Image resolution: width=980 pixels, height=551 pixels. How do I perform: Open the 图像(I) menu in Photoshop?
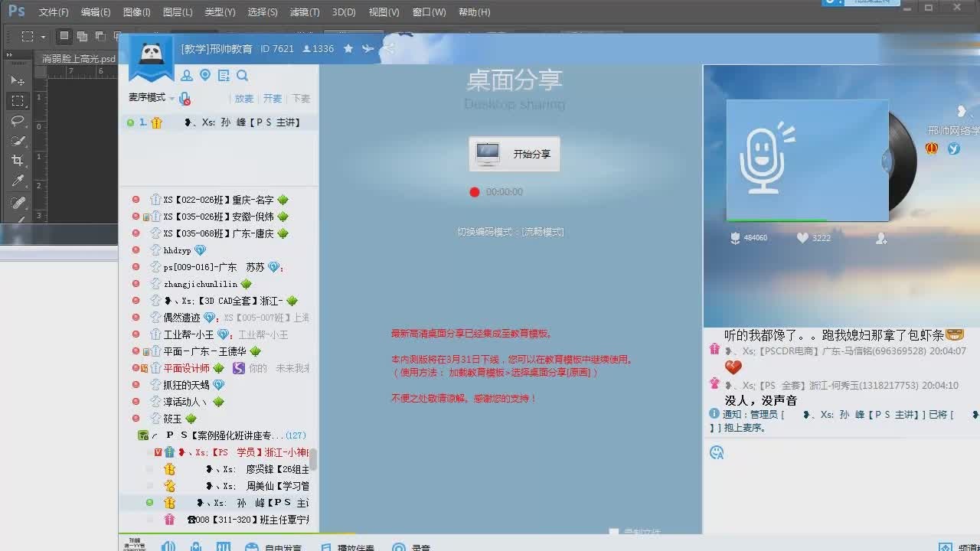137,12
